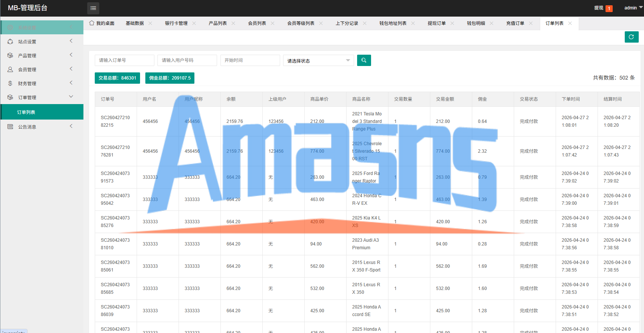Click the 会员管理 user icon
The image size is (644, 333).
click(x=10, y=69)
